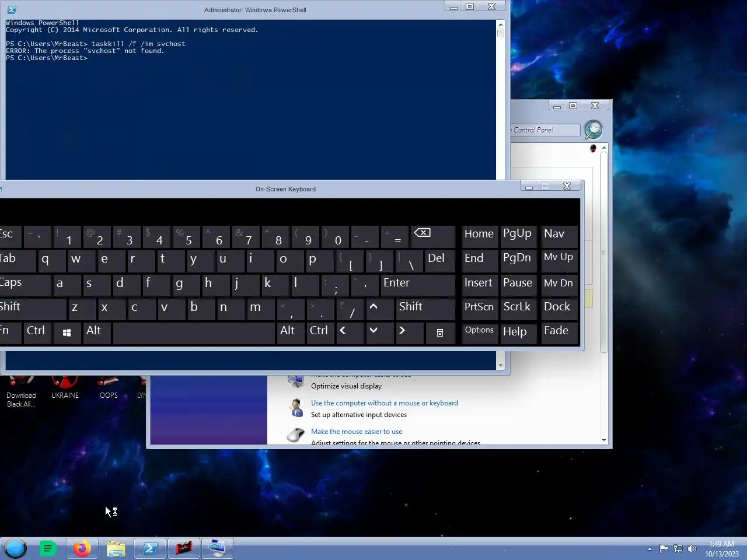Tap the Insert key on the keyboard
Viewport: 747px width, 560px height.
point(480,285)
